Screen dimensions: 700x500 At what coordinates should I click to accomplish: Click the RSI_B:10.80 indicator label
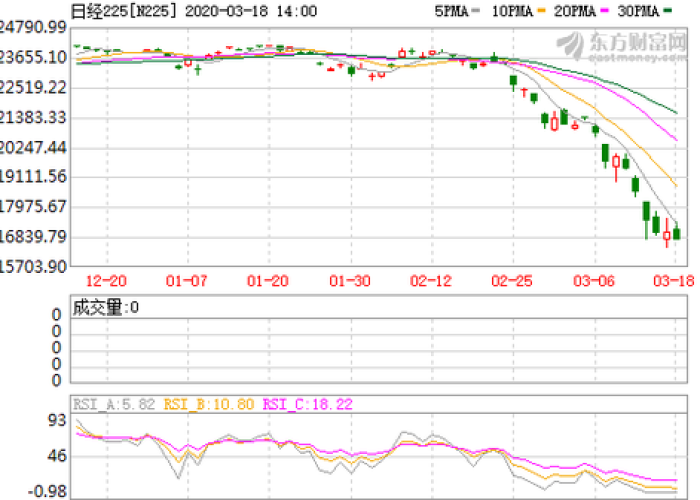coord(209,404)
